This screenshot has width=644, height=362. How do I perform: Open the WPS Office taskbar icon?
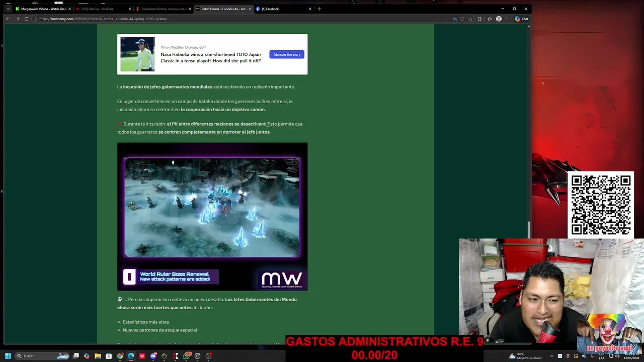(142, 356)
